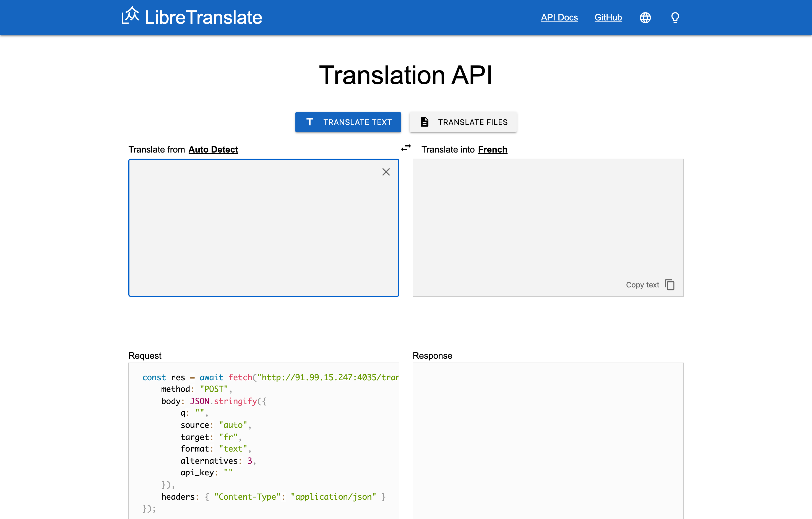
Task: Click the source: "auto" code line
Action: click(216, 425)
